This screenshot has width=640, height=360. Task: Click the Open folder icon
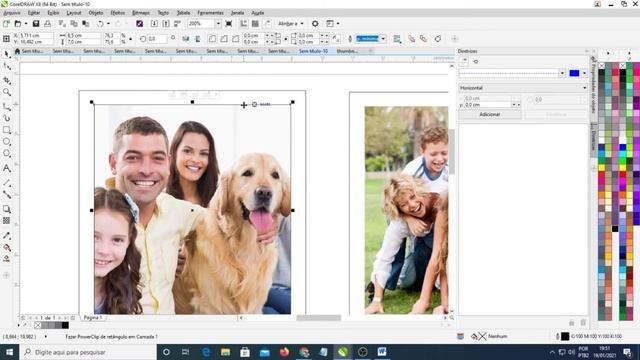[x=18, y=24]
